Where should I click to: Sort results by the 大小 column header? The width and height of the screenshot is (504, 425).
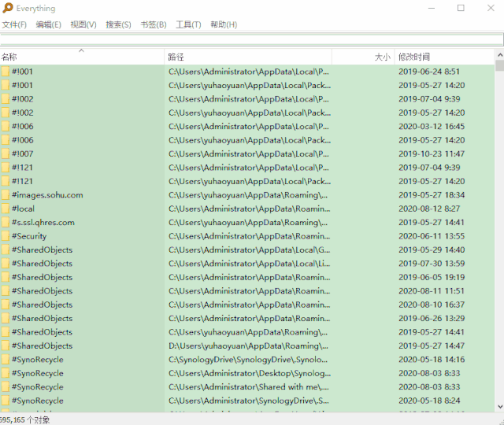pyautogui.click(x=363, y=57)
